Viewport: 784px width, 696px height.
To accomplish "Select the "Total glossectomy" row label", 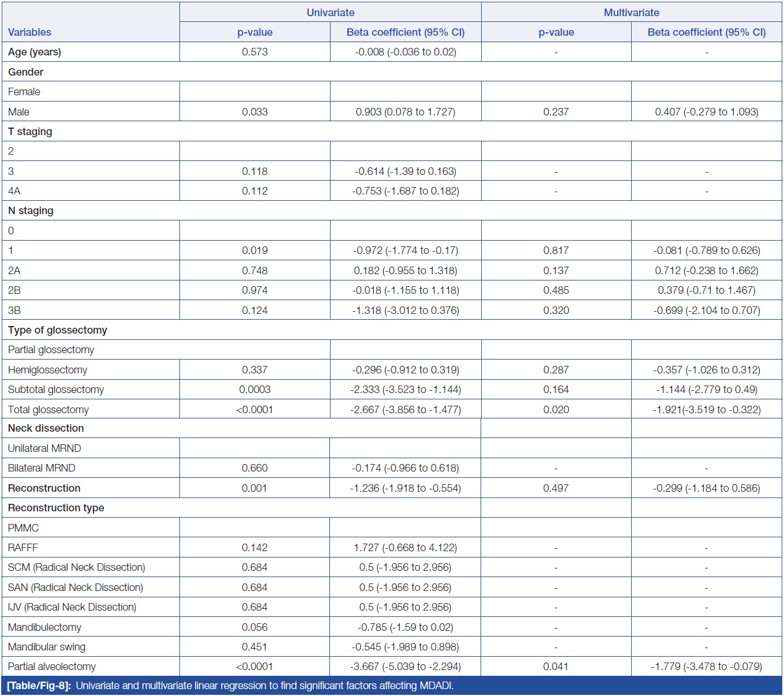I will (48, 410).
